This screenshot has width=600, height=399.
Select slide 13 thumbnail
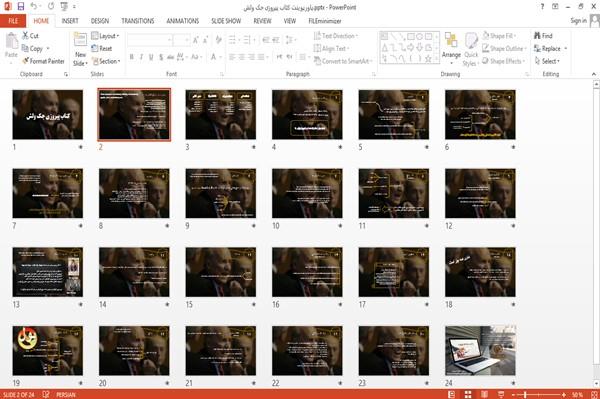pos(47,272)
